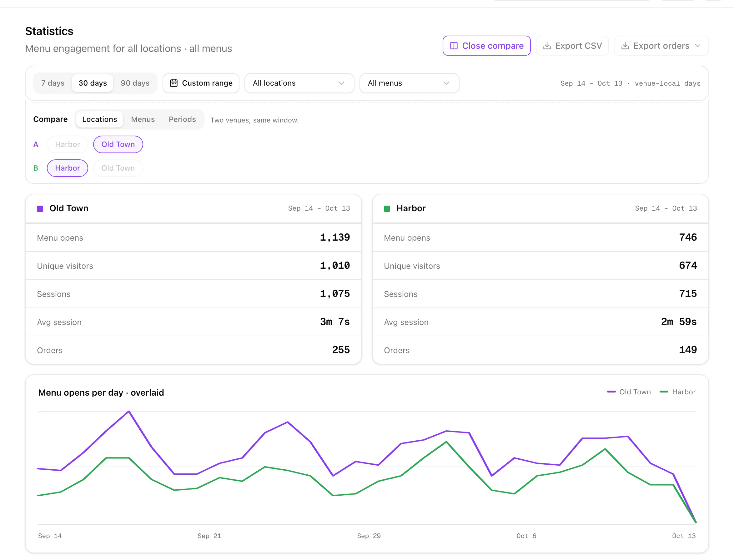
Task: Click Harbor avg session 2m 59s
Action: click(679, 322)
